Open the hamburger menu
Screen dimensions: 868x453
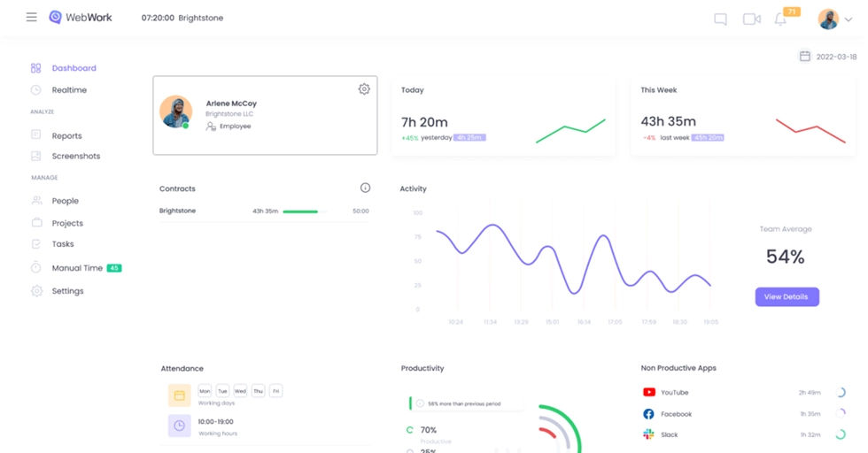pos(32,17)
